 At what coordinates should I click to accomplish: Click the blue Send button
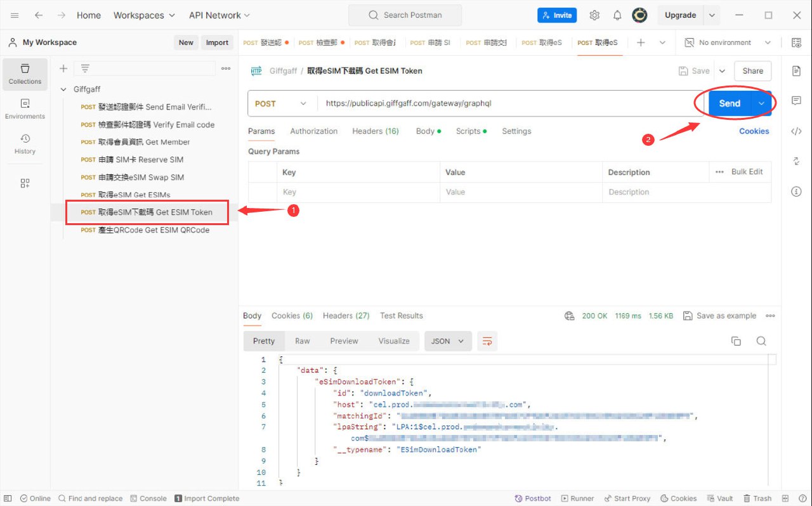click(x=729, y=103)
